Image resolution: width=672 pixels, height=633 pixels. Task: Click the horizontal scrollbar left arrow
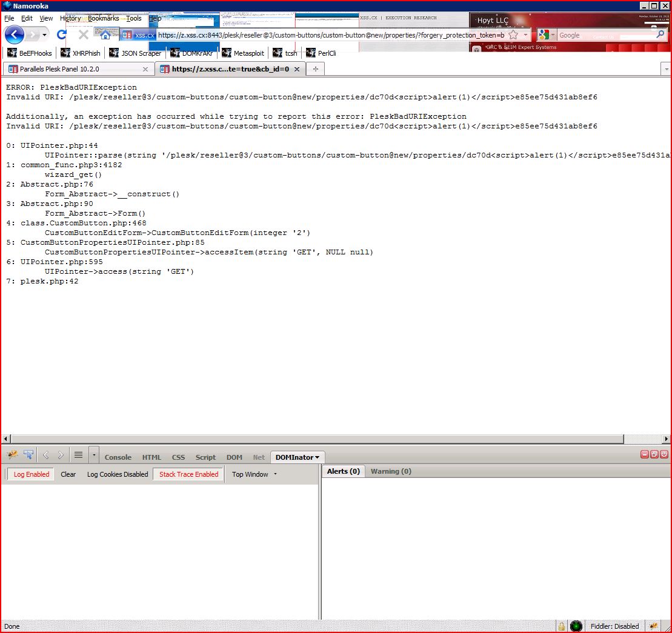click(x=6, y=439)
